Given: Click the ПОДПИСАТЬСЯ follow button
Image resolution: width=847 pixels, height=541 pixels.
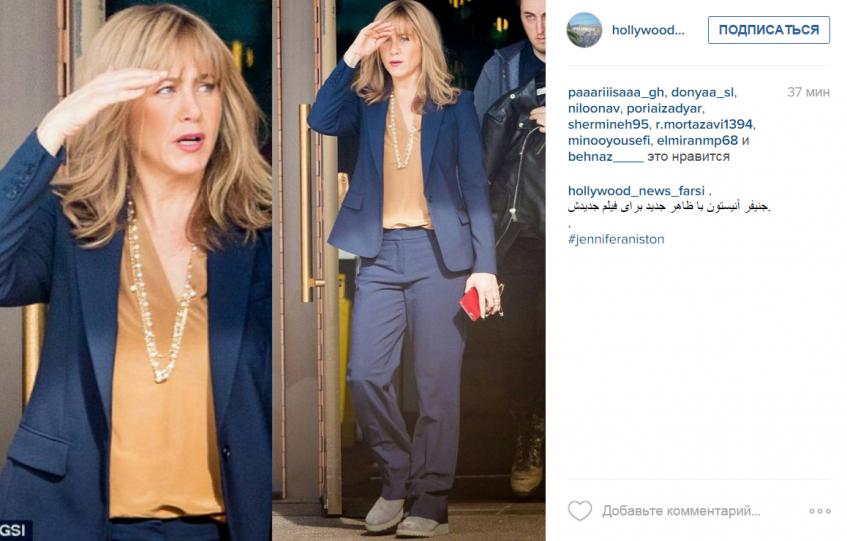Looking at the screenshot, I should 769,30.
